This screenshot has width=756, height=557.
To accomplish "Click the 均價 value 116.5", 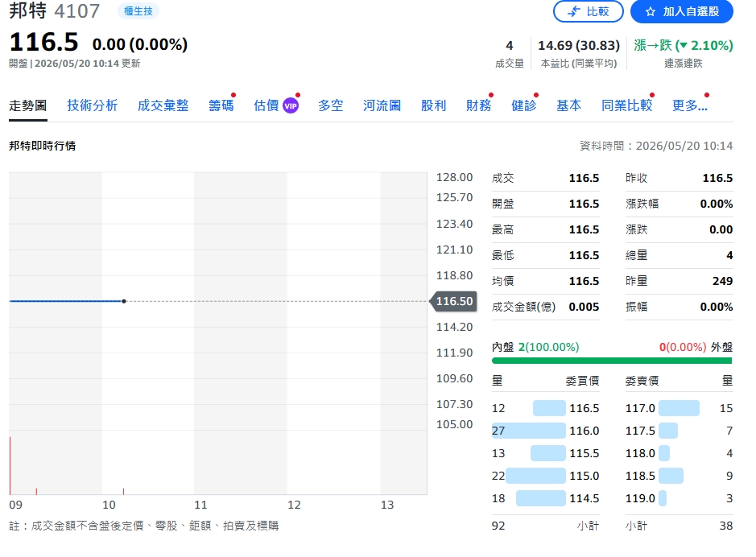I will [x=584, y=281].
